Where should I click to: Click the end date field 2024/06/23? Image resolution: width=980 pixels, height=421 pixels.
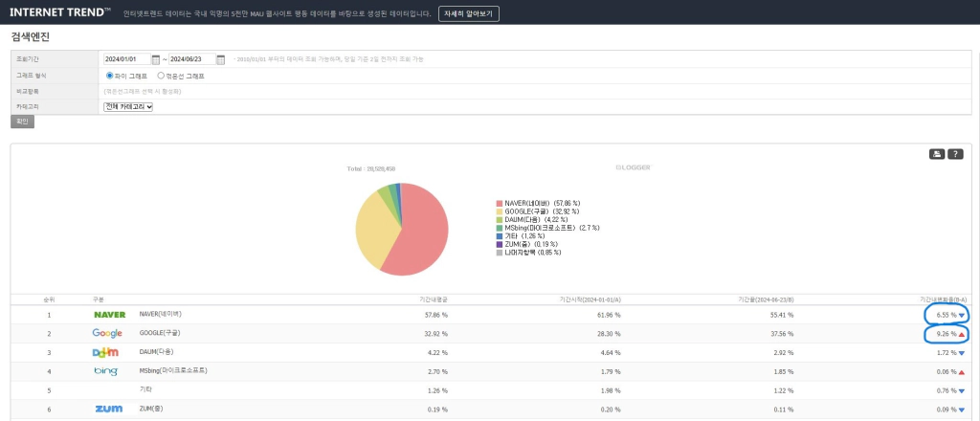[x=192, y=59]
